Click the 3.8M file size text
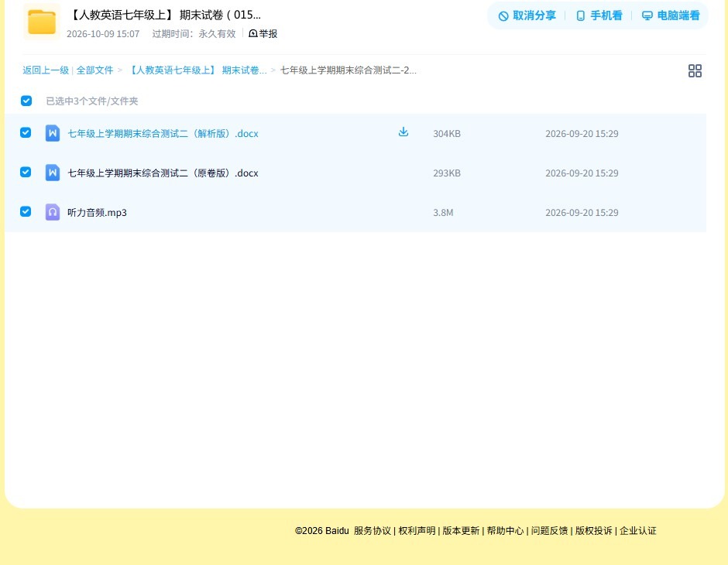 click(443, 212)
